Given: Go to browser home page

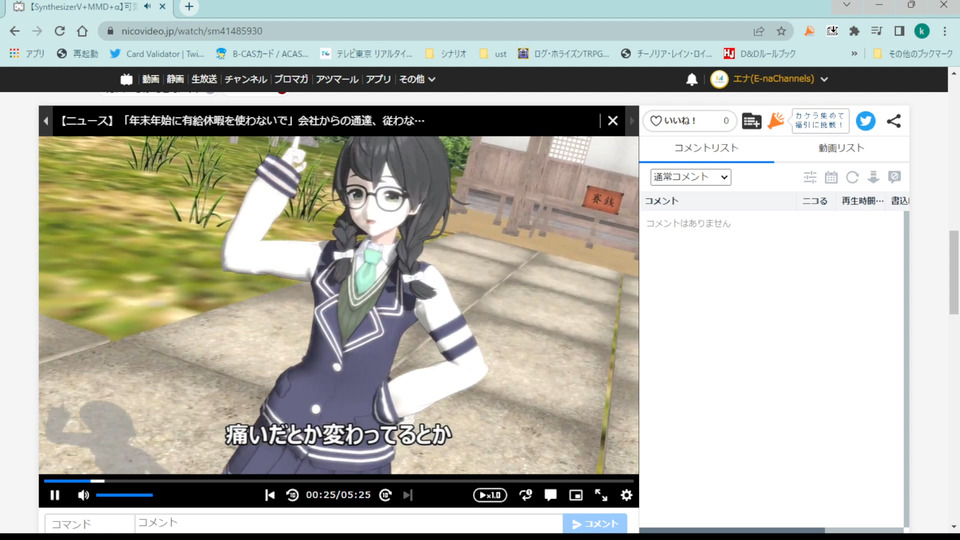Looking at the screenshot, I should 82,31.
